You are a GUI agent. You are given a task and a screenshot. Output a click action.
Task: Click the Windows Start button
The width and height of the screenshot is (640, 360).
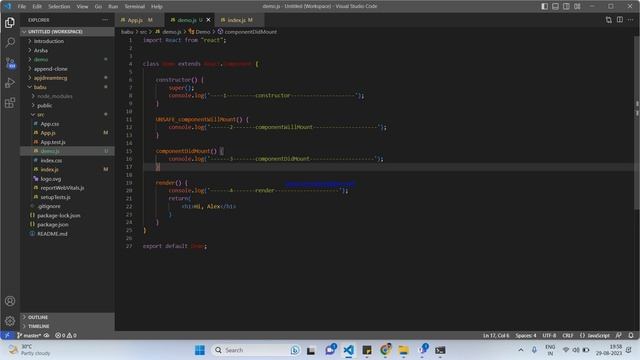200,350
